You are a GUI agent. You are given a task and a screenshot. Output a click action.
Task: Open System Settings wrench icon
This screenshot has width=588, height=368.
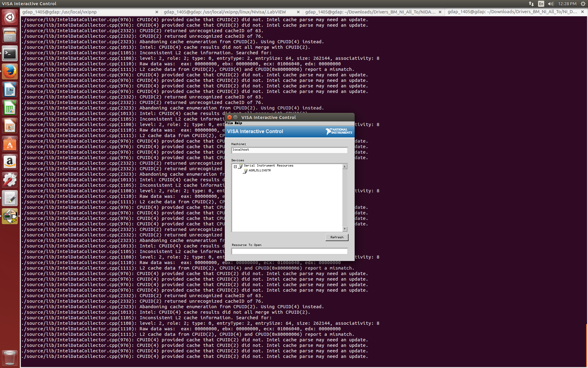10,180
